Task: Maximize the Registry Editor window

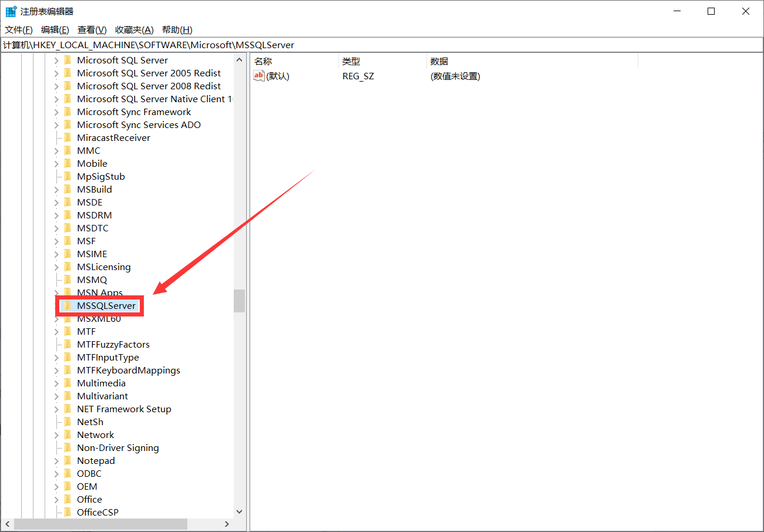Action: 711,11
